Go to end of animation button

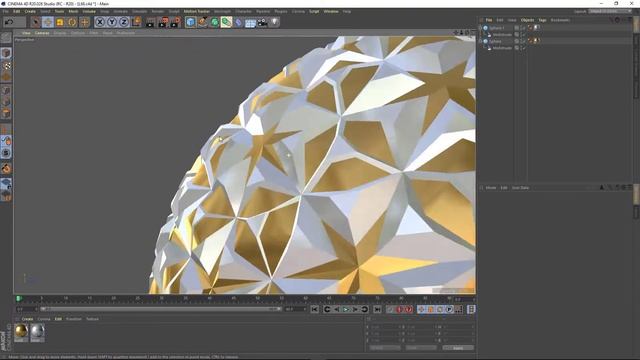[x=378, y=309]
